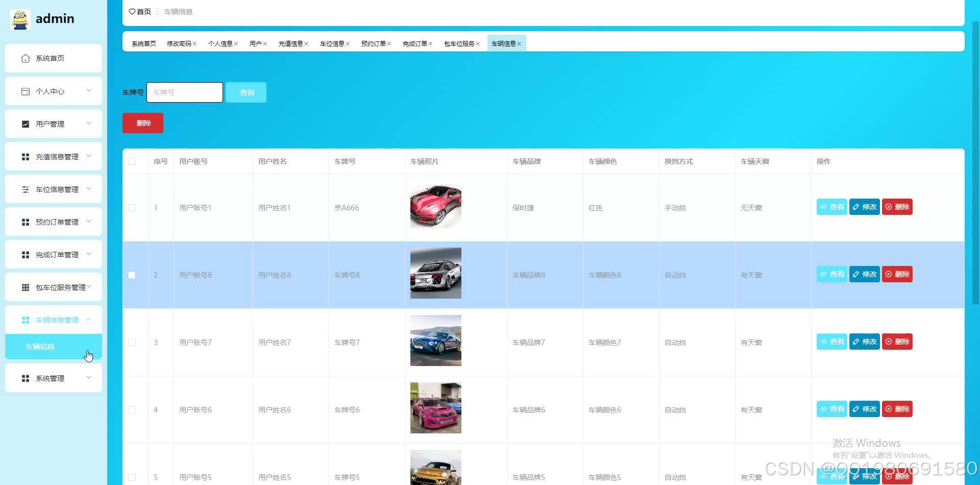980x485 pixels.
Task: Click the red batch 删除 button above the table
Action: 143,123
